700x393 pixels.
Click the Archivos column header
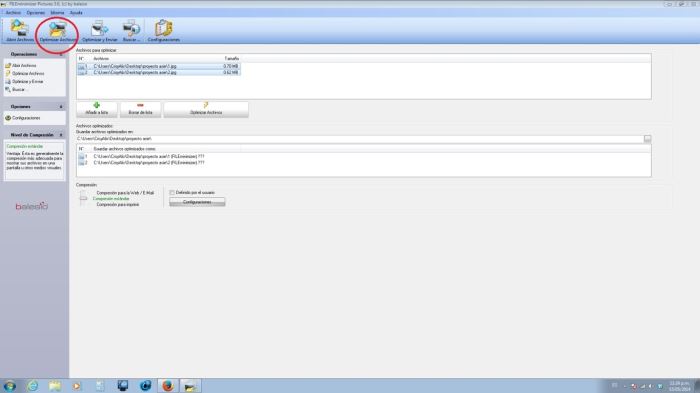(x=101, y=59)
